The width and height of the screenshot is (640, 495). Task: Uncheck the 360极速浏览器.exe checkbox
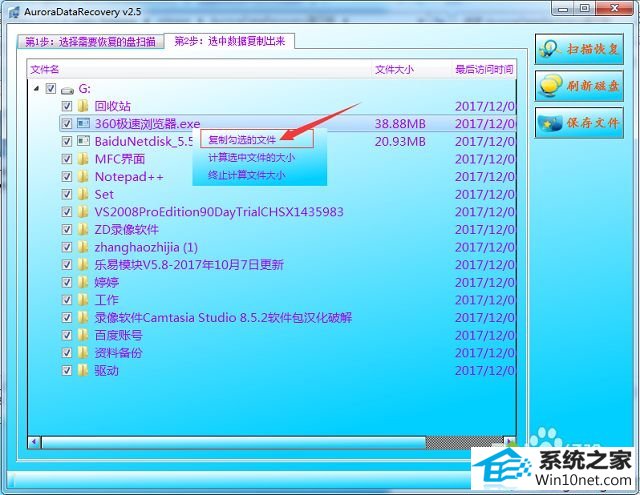pyautogui.click(x=67, y=123)
